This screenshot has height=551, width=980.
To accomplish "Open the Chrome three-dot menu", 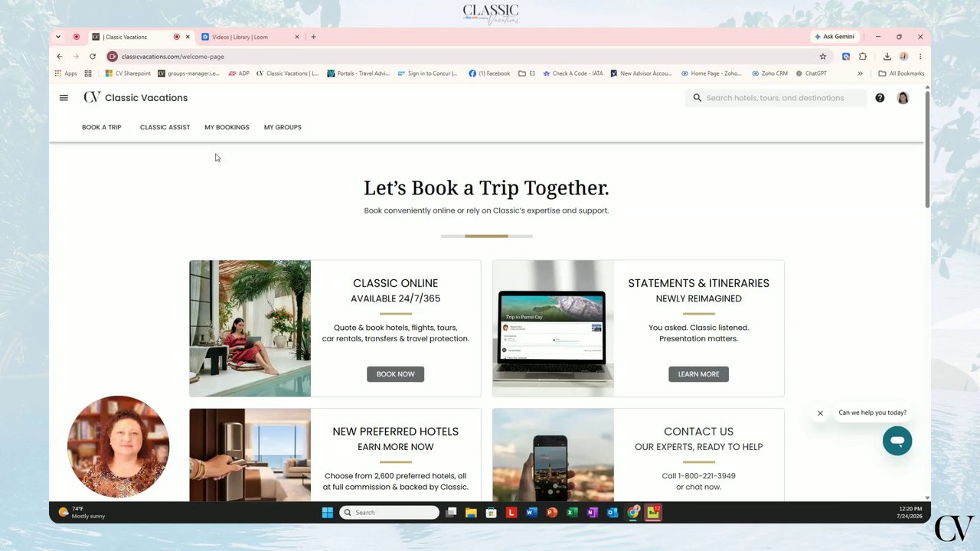I will pos(920,57).
